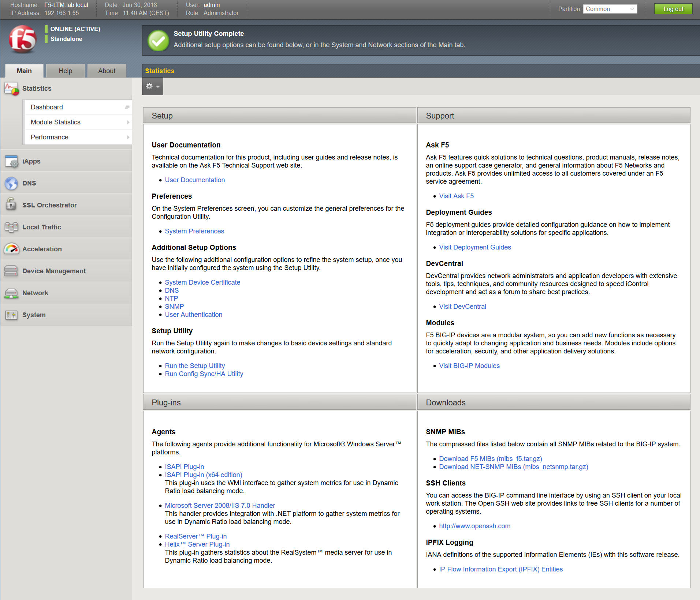The width and height of the screenshot is (700, 600).
Task: Click the green Setup Utility Complete checkmark
Action: click(x=158, y=41)
